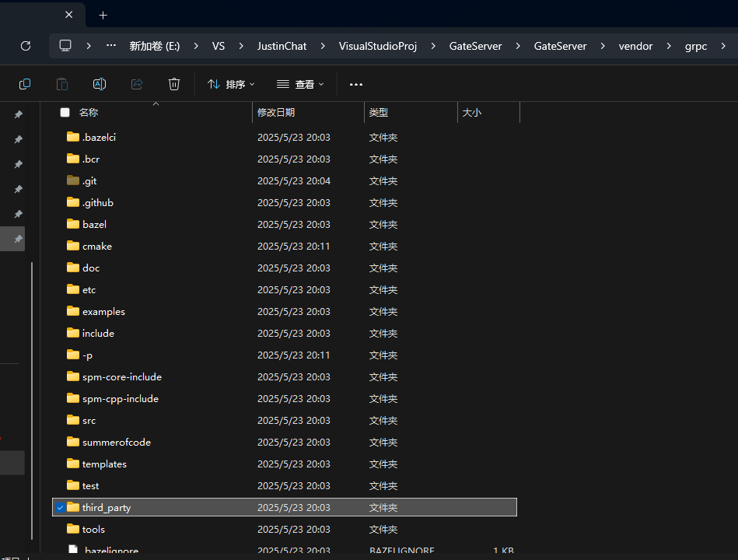Rename third_party using the Rename toolbar icon
Viewport: 738px width, 560px height.
pyautogui.click(x=100, y=83)
